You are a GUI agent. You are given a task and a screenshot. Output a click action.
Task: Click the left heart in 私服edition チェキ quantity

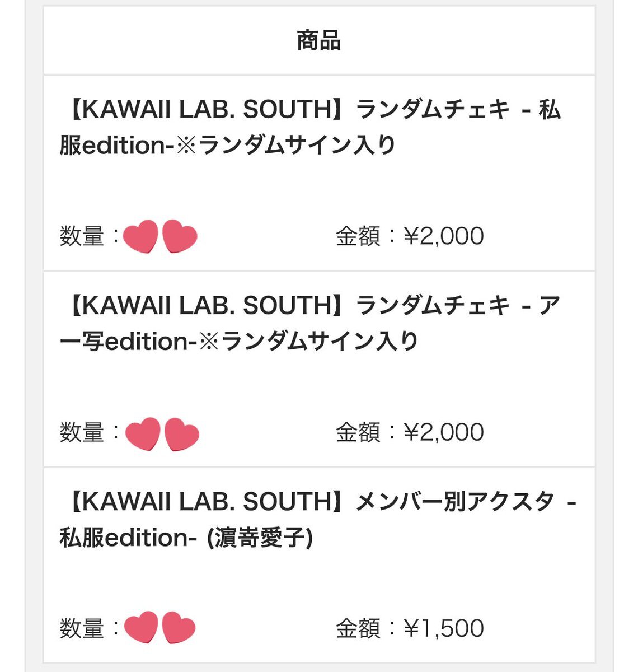[x=140, y=237]
